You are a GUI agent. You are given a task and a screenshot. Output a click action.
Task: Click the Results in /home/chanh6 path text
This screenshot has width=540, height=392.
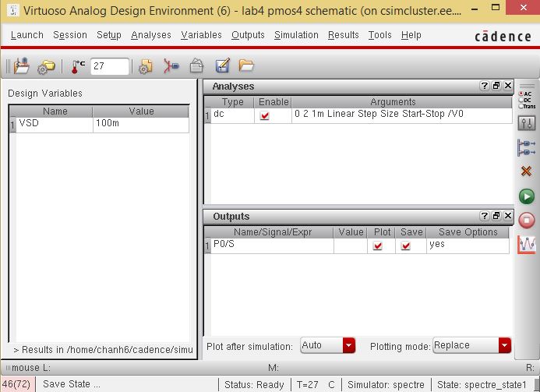[103, 350]
